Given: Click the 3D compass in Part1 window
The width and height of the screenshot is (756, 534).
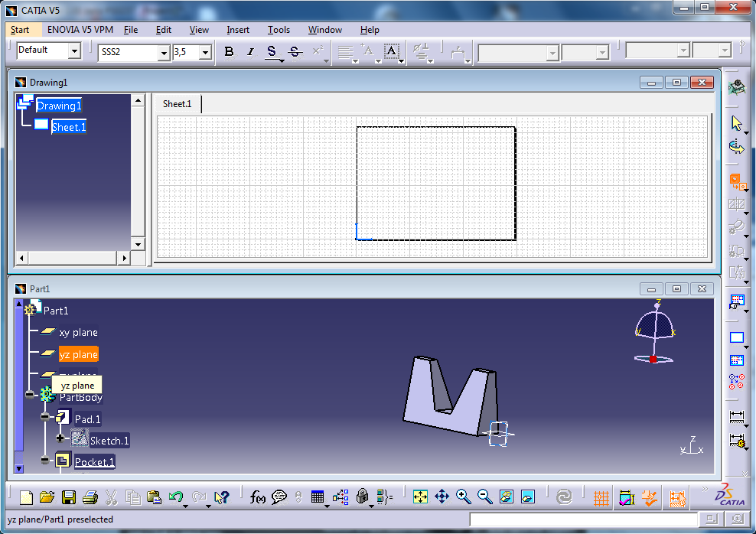Looking at the screenshot, I should (654, 331).
